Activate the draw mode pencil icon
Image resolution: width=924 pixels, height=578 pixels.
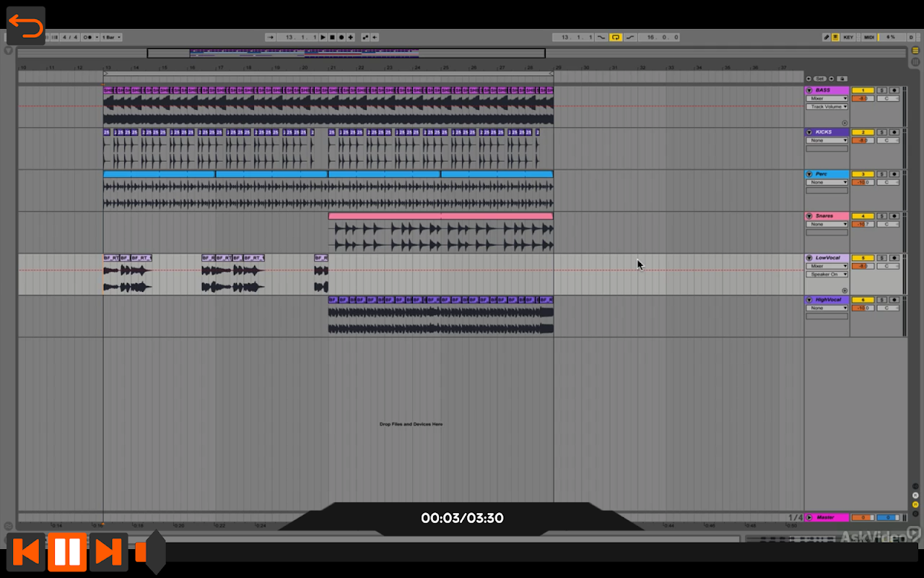(x=827, y=37)
